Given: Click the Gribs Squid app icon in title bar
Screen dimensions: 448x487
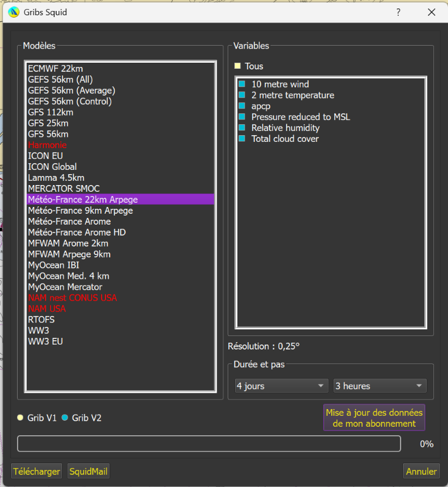Looking at the screenshot, I should [x=14, y=12].
